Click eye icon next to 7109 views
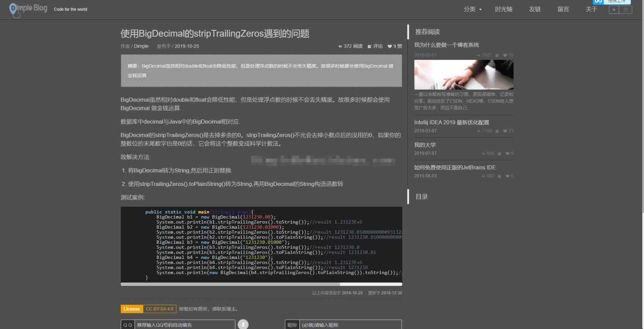 [x=479, y=131]
